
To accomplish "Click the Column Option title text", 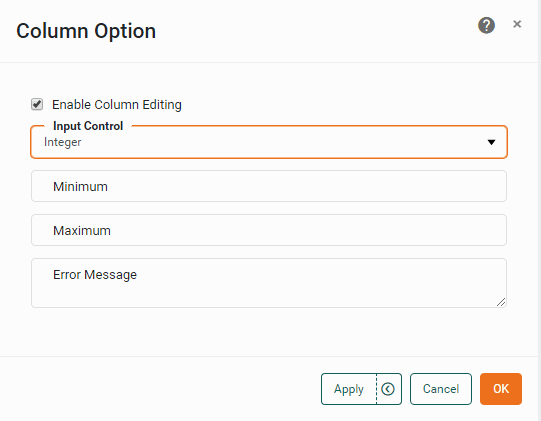I will tap(86, 31).
